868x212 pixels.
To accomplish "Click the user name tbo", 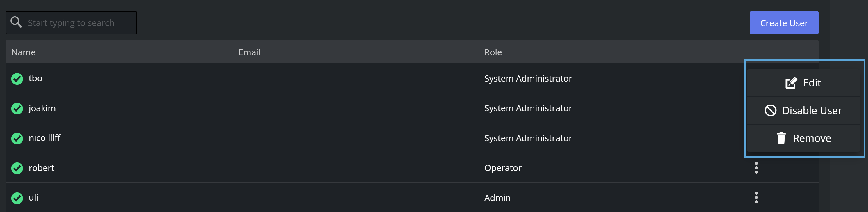I will (x=35, y=78).
